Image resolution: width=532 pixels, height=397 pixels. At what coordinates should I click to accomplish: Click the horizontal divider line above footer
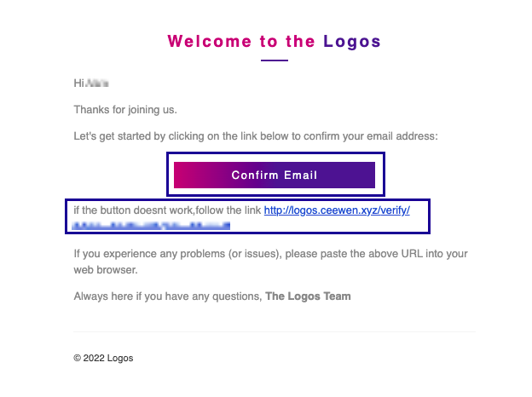click(x=275, y=331)
